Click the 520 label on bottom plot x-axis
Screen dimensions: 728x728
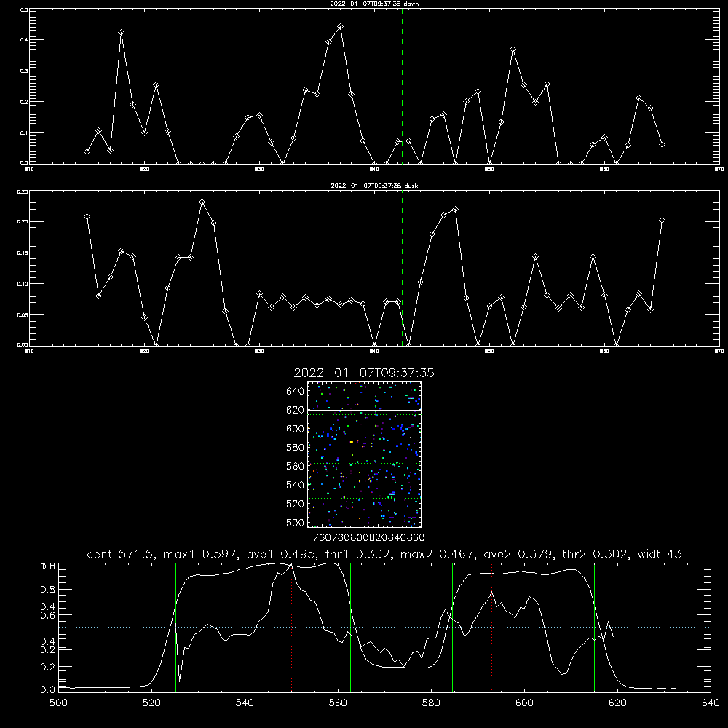(x=151, y=703)
